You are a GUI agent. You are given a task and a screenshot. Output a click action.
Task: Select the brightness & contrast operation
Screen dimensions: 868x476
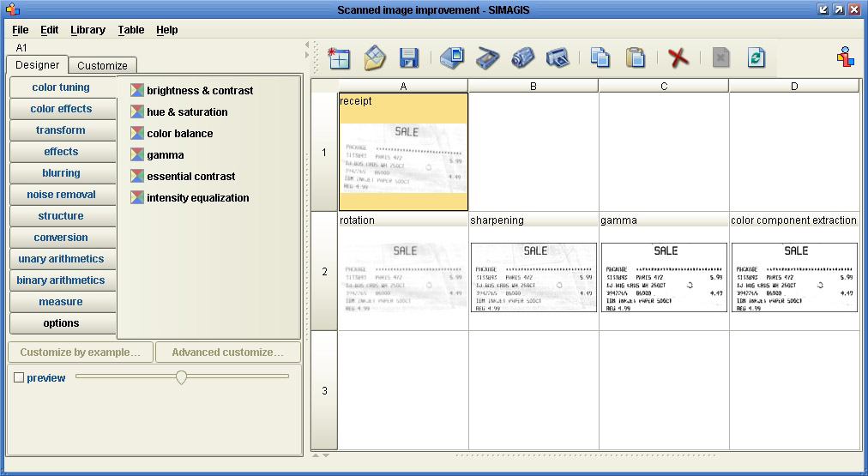point(199,91)
